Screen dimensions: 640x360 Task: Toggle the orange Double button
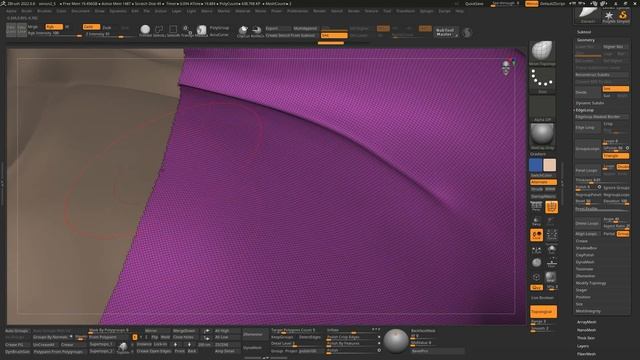click(623, 167)
